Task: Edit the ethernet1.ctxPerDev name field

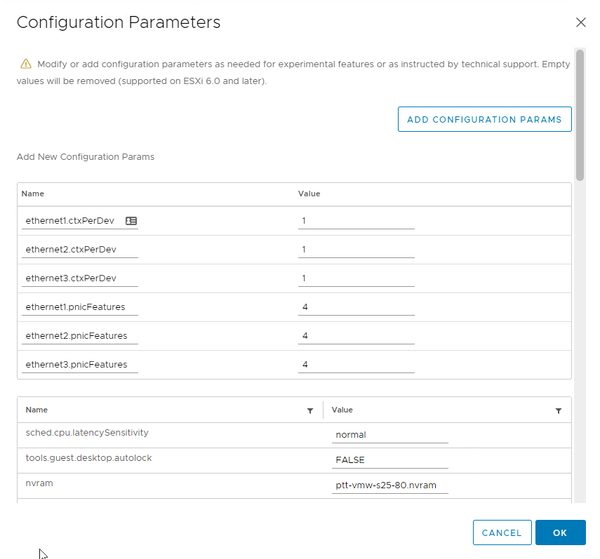Action: (72, 220)
